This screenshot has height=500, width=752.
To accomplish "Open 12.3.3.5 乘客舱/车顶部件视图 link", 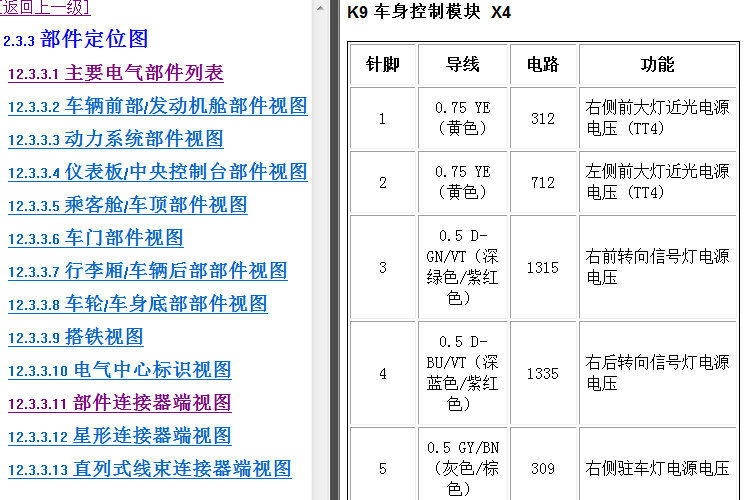I will (x=128, y=206).
